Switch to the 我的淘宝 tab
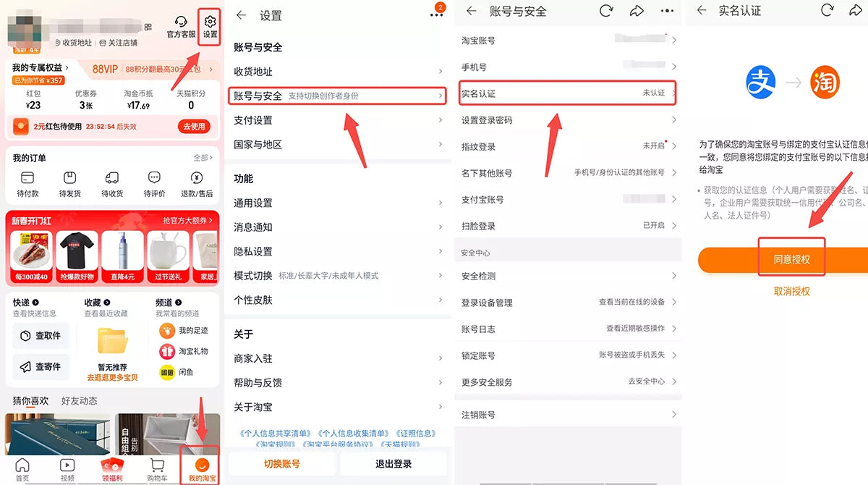The height and width of the screenshot is (485, 868). pos(202,469)
